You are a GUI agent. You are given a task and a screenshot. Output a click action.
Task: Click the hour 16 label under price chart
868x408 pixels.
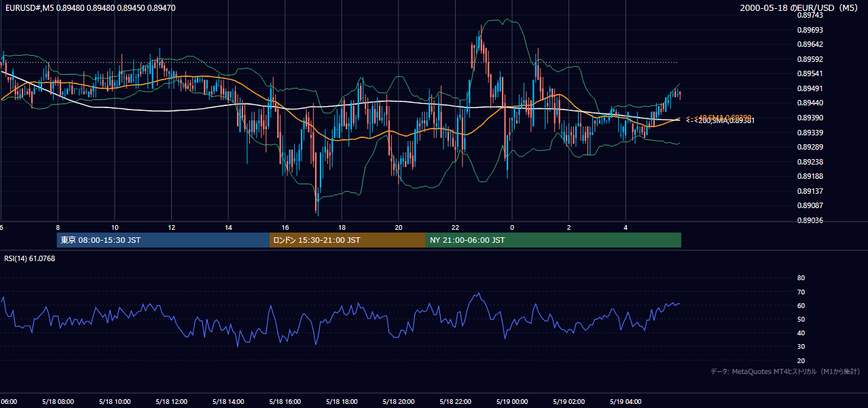(x=285, y=227)
